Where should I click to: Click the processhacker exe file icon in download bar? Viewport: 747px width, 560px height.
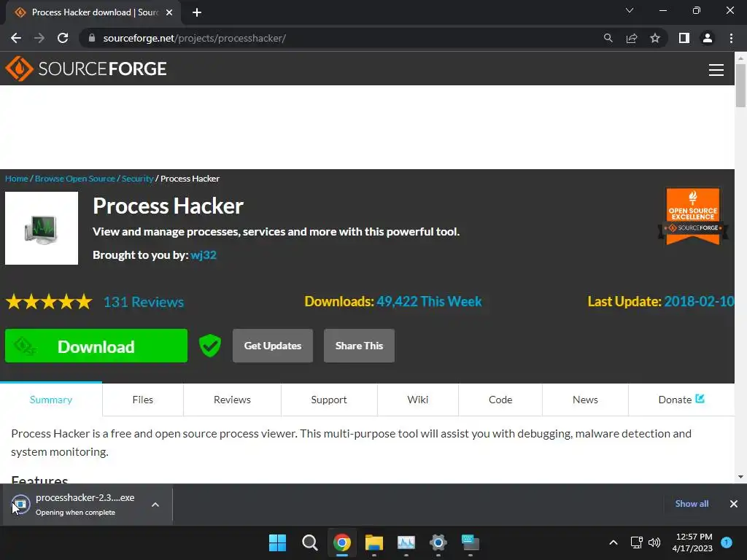(20, 505)
